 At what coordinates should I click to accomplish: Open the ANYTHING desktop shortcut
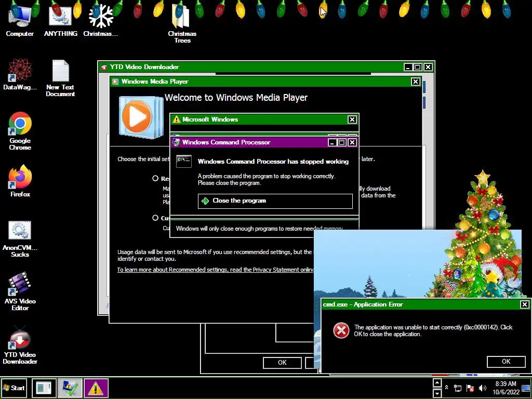(x=60, y=20)
